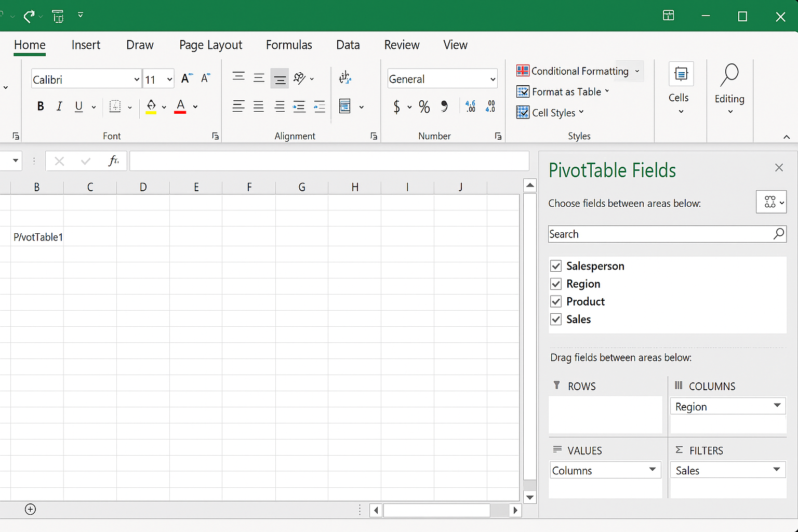Open the Formulas tab
Screen dimensions: 798x532
tap(289, 45)
